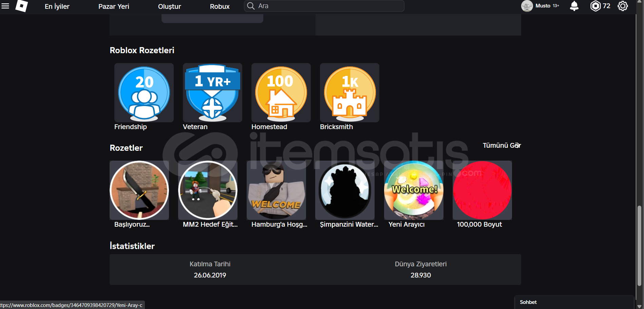644x309 pixels.
Task: Open the Robux balance icon
Action: coord(595,6)
